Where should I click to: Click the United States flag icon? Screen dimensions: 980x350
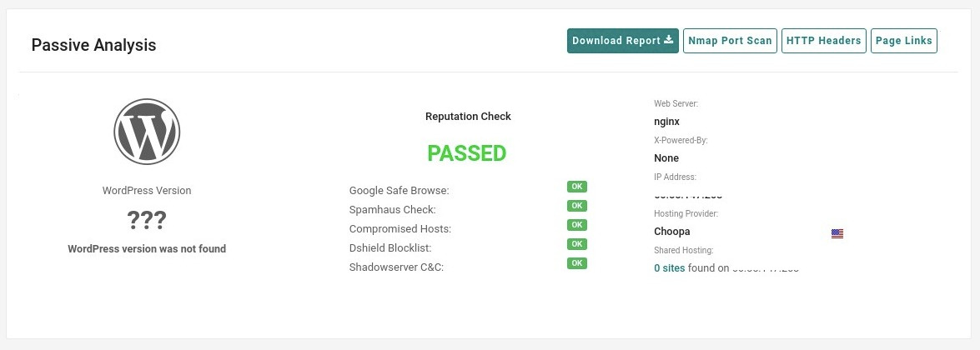tap(837, 233)
